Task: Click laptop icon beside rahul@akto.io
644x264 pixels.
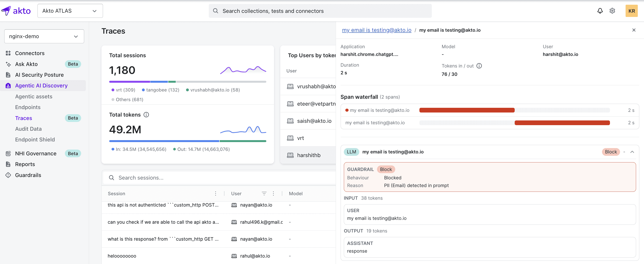Action: coord(234,256)
